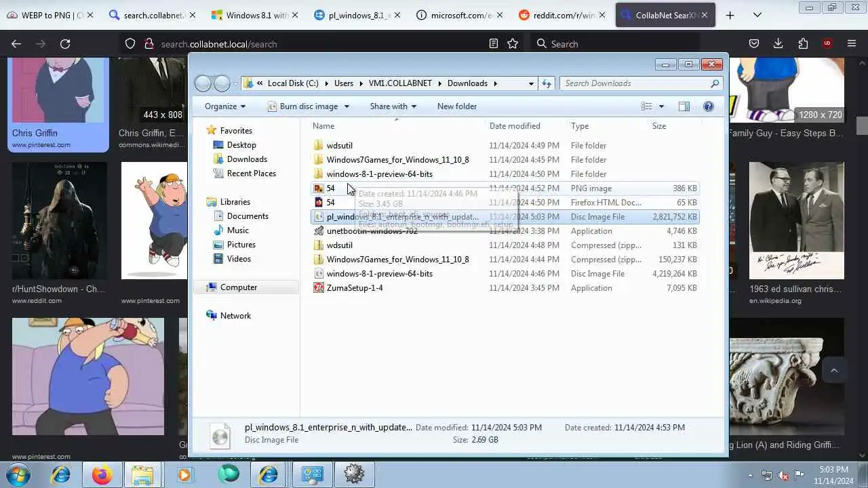Select Libraries in the navigation pane
This screenshot has width=868, height=488.
tap(235, 202)
